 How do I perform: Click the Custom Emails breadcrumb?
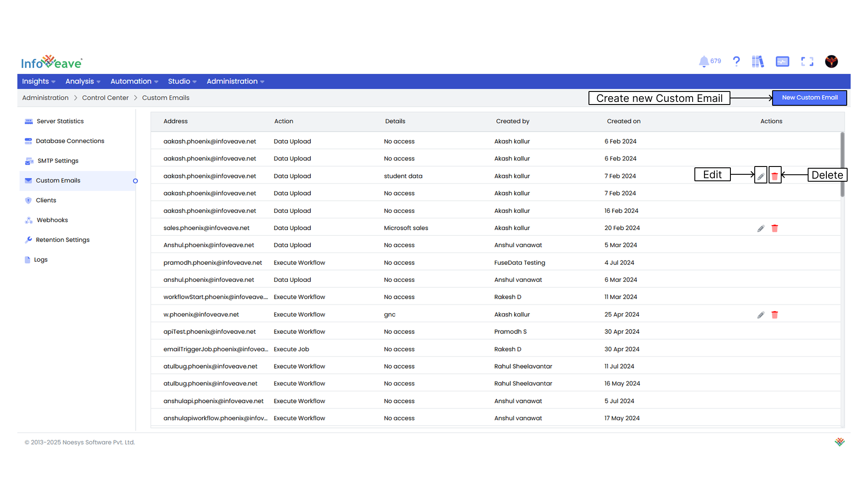165,98
